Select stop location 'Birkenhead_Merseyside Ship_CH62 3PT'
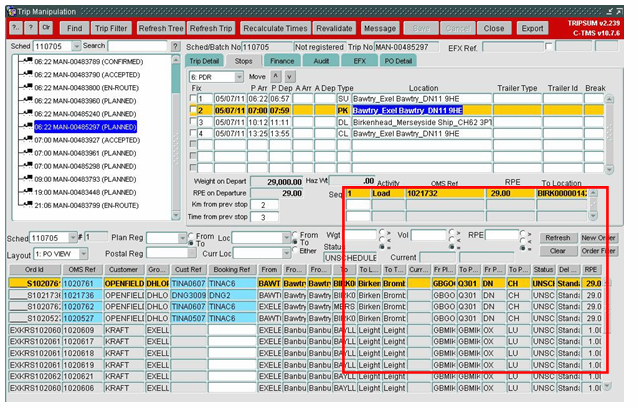This screenshot has height=409, width=639. tap(422, 122)
